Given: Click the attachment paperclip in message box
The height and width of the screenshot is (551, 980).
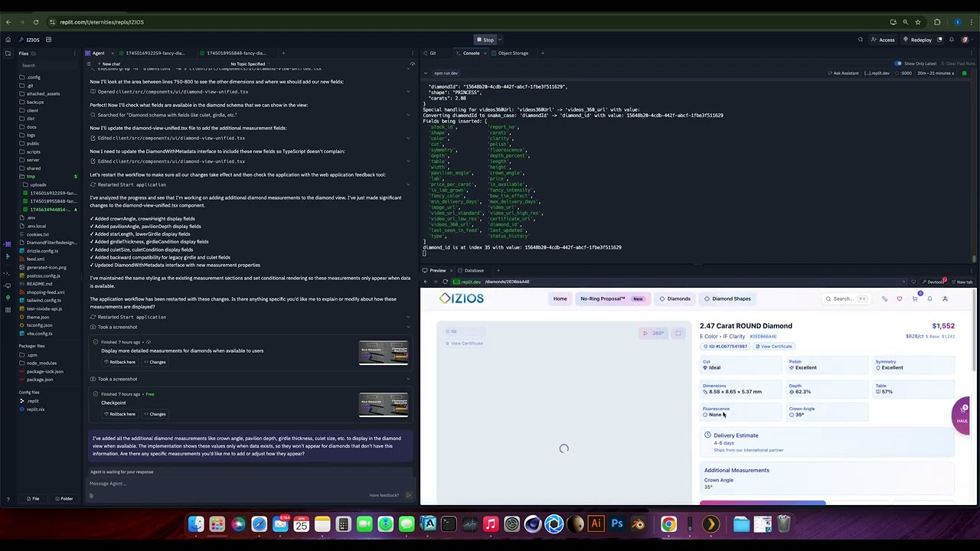Looking at the screenshot, I should pos(91,496).
